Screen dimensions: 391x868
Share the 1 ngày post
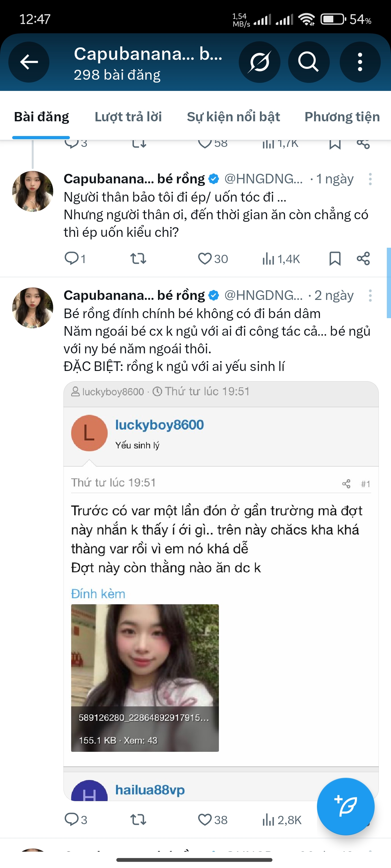click(363, 259)
